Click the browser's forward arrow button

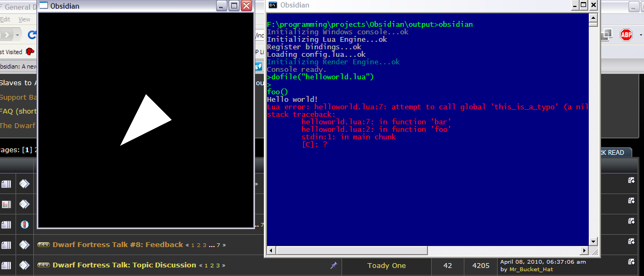(x=6, y=35)
